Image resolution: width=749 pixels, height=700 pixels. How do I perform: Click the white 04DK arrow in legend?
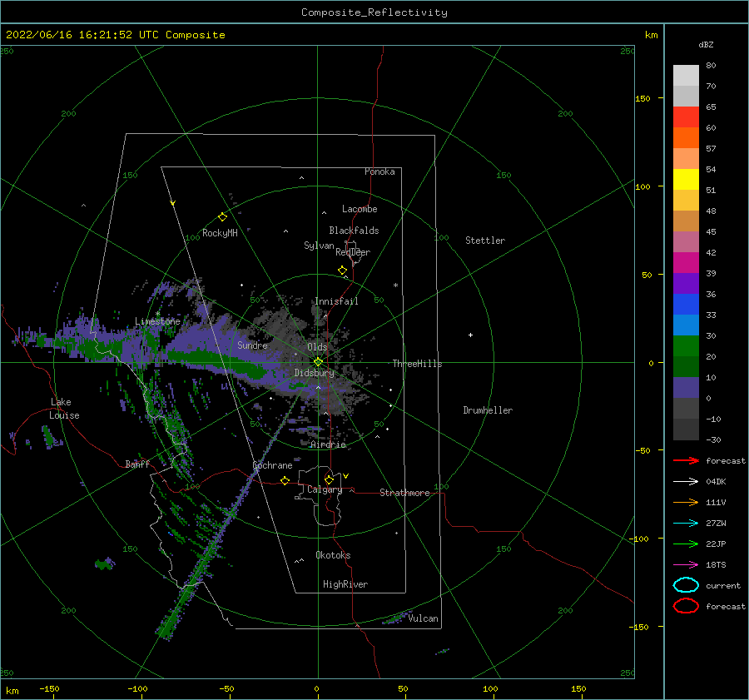(x=686, y=481)
